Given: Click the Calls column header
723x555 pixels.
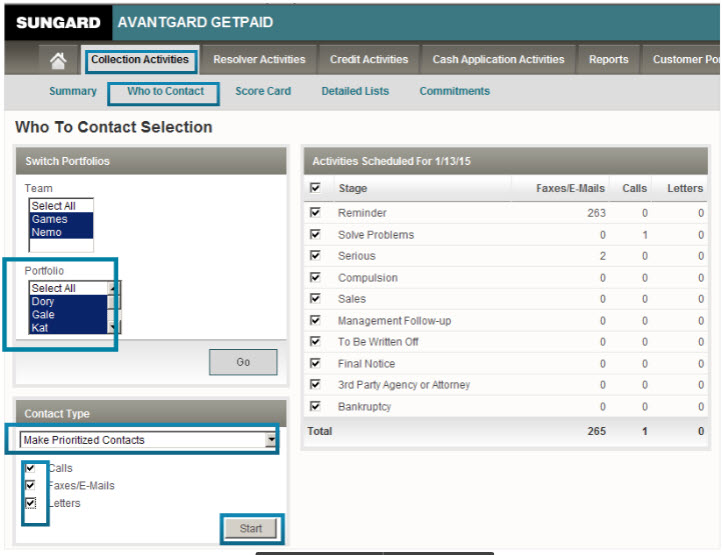Looking at the screenshot, I should point(634,188).
